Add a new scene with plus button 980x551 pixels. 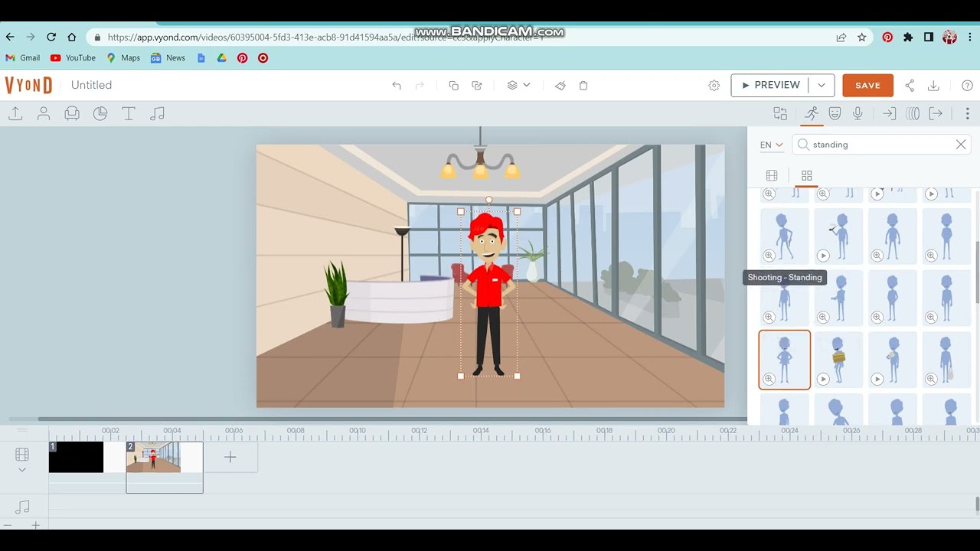[x=230, y=457]
